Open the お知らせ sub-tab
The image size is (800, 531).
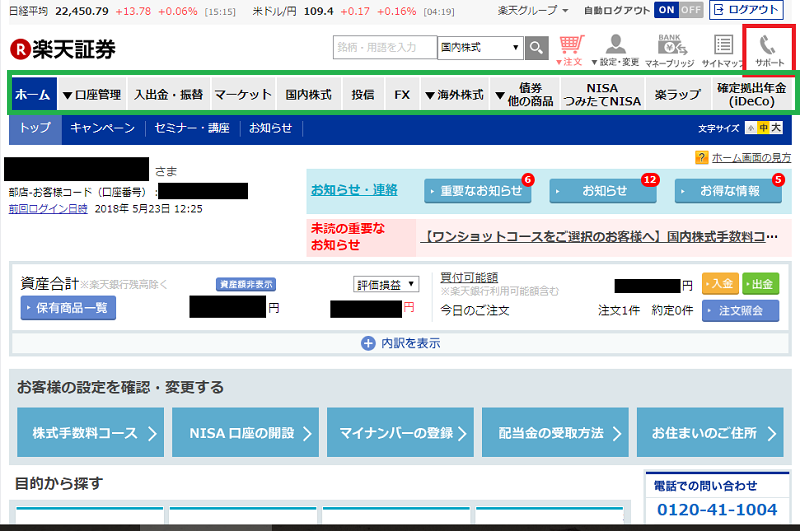[x=270, y=128]
